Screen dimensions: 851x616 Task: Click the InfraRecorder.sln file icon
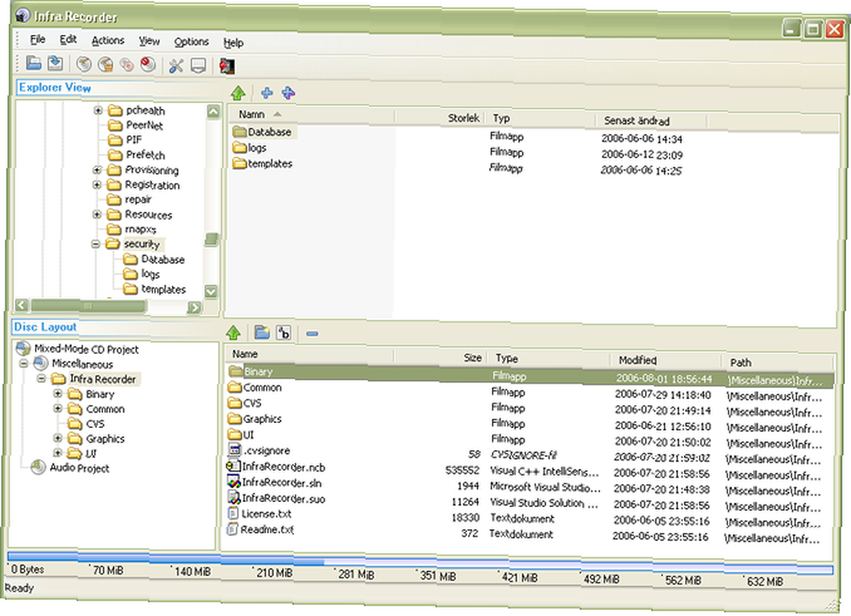point(233,482)
